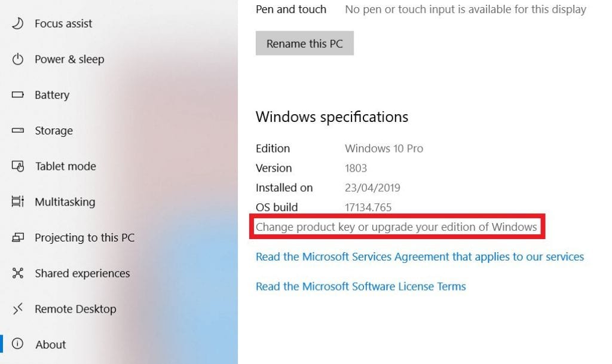Go to the Storage label in sidebar
This screenshot has width=612, height=364.
click(54, 131)
